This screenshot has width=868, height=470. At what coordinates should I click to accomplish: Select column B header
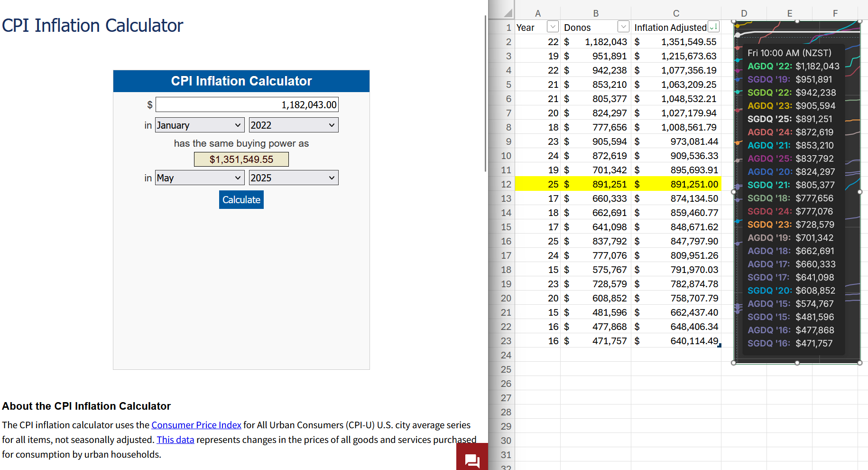pos(596,13)
